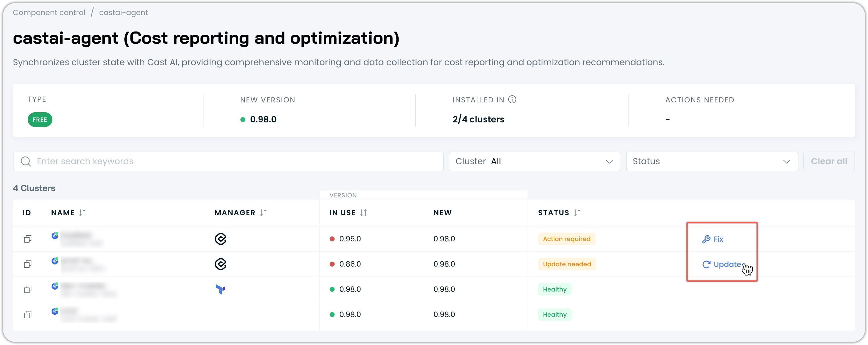This screenshot has height=345, width=868.
Task: Open the Cluster filter dropdown
Action: click(x=534, y=161)
